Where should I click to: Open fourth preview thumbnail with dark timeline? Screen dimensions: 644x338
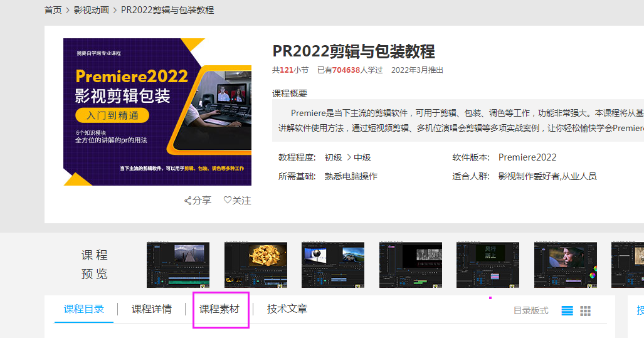coord(411,265)
